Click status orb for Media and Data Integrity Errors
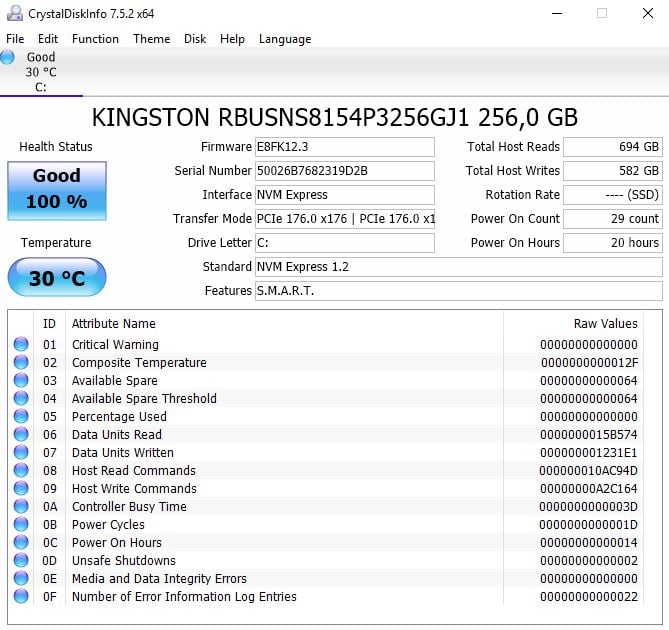 click(x=21, y=578)
